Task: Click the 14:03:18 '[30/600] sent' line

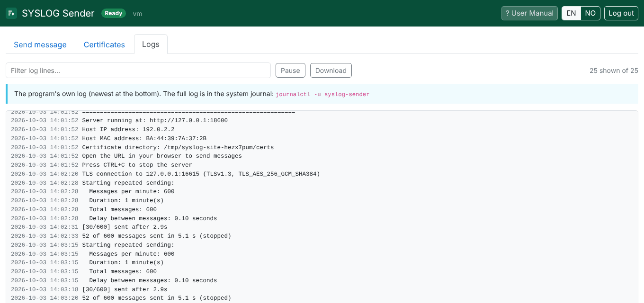Action: 89,289
